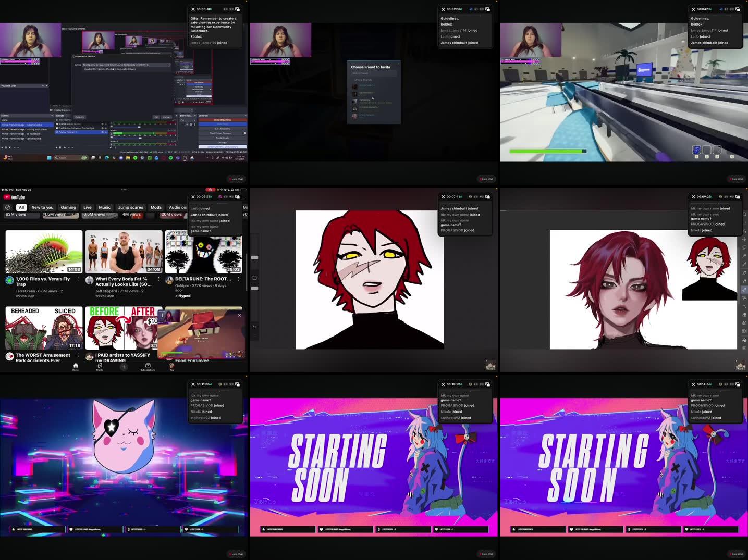Tap the Explore compass icon beside YouTube categories
Screen dimensions: 748x560
[x=7, y=207]
